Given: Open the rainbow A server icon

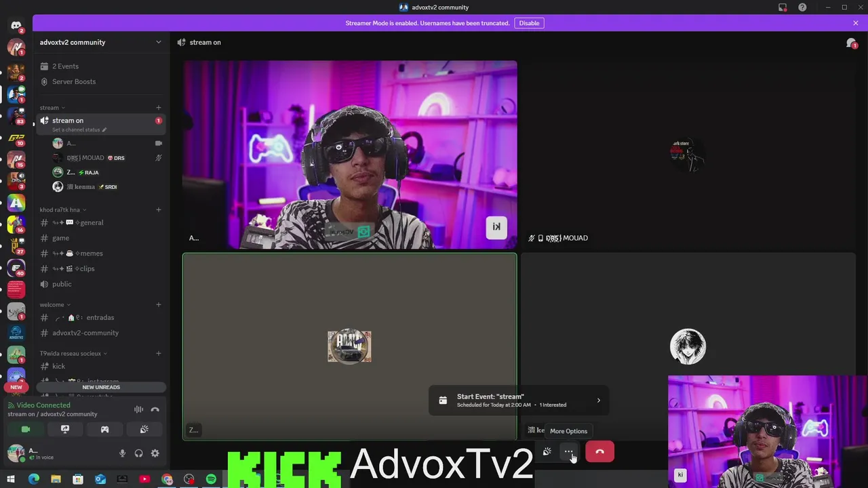Looking at the screenshot, I should 16,203.
